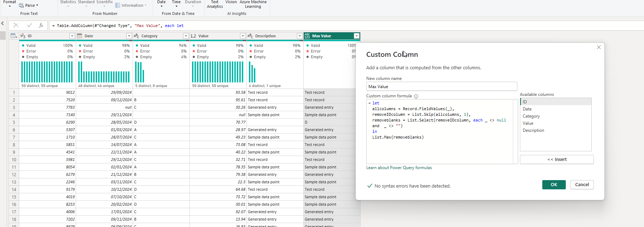Select Category in Available columns
This screenshot has width=644, height=227.
(555, 116)
